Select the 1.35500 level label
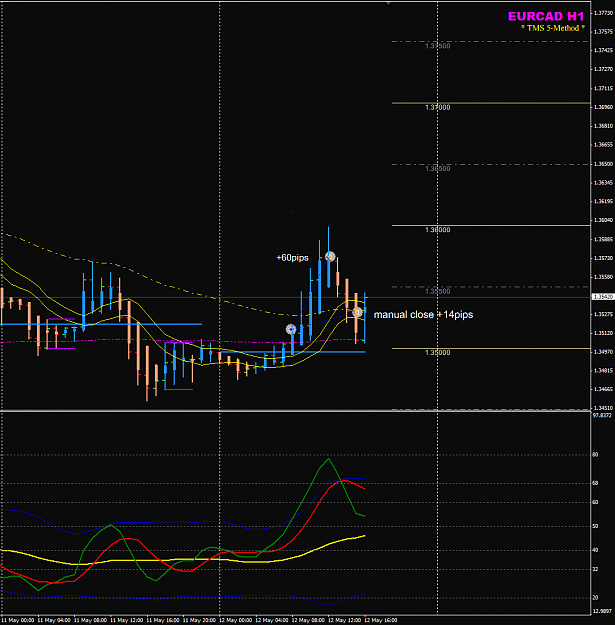The image size is (615, 625). pos(438,291)
